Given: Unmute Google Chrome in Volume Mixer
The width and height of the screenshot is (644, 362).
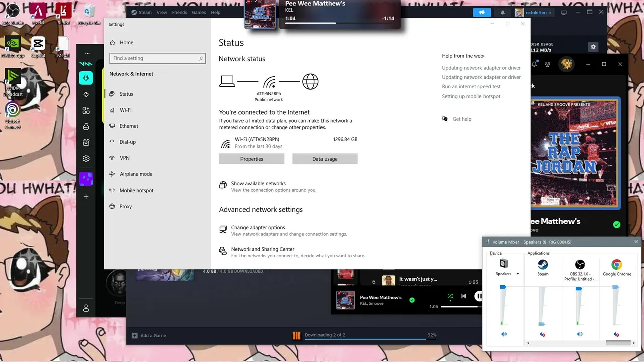Looking at the screenshot, I should point(616,334).
